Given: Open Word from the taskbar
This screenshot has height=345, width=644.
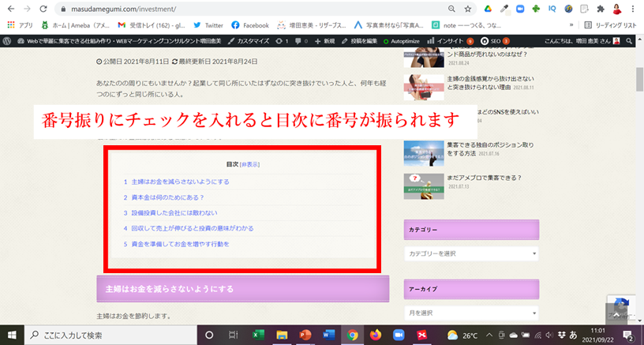Looking at the screenshot, I should (x=328, y=336).
